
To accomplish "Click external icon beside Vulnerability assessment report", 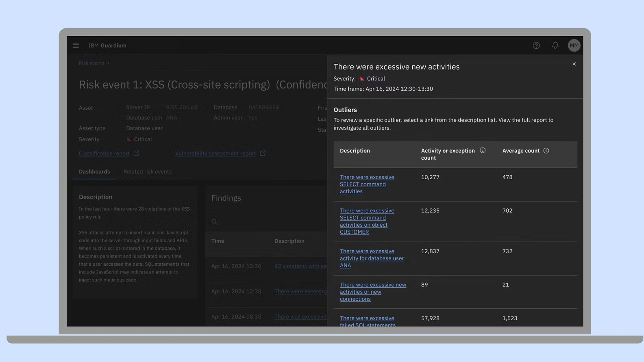I will [263, 153].
